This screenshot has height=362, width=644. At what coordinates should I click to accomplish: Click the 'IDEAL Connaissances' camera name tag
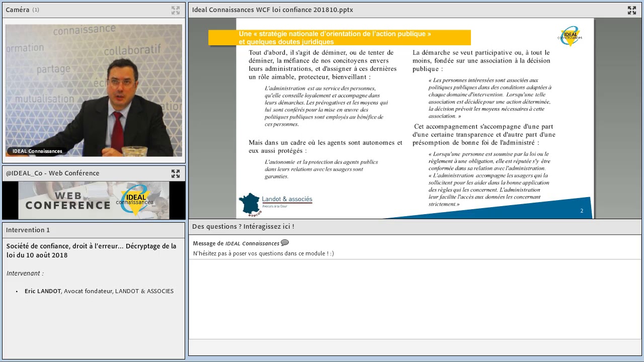(37, 151)
